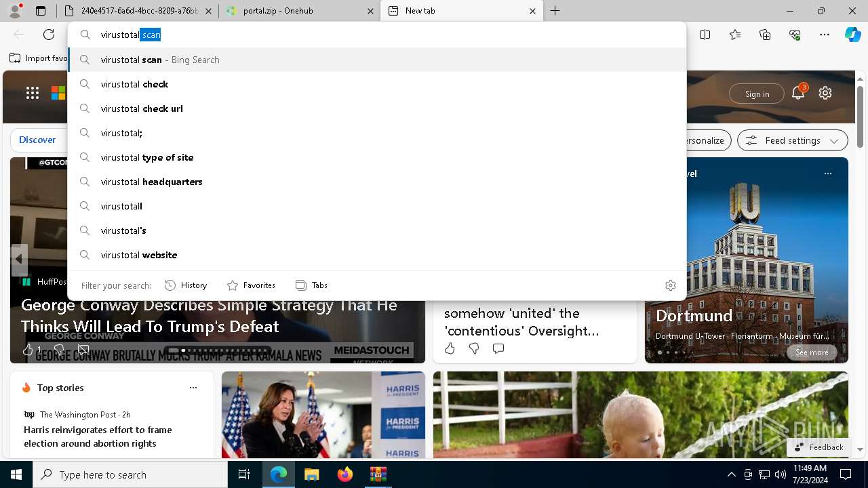This screenshot has width=868, height=488.
Task: Open George Conway strategy headline
Action: pyautogui.click(x=209, y=316)
